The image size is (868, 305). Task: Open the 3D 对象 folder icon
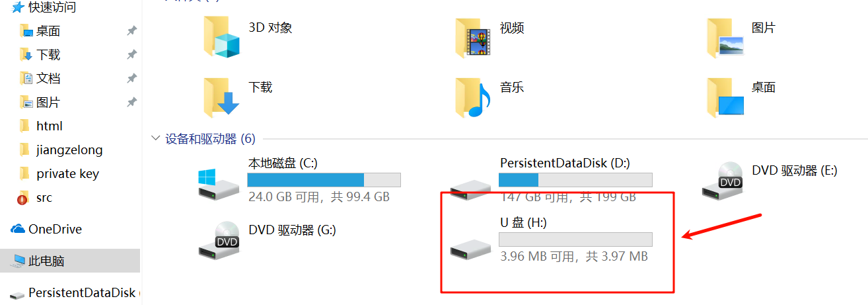click(x=221, y=36)
